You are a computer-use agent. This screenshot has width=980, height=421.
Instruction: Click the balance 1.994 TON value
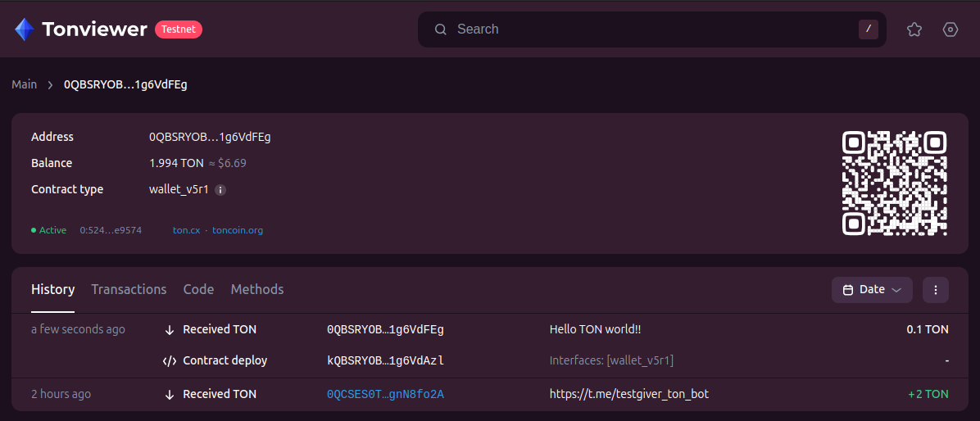[x=176, y=163]
